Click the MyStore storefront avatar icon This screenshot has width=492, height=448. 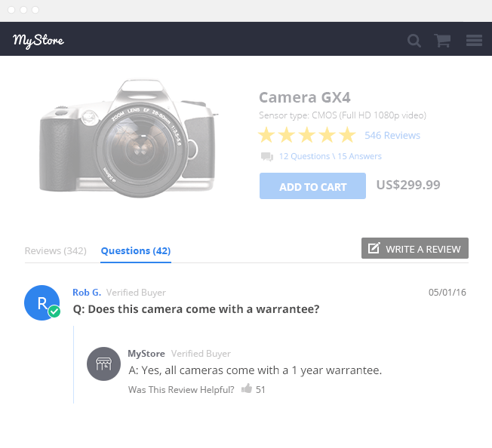[104, 364]
